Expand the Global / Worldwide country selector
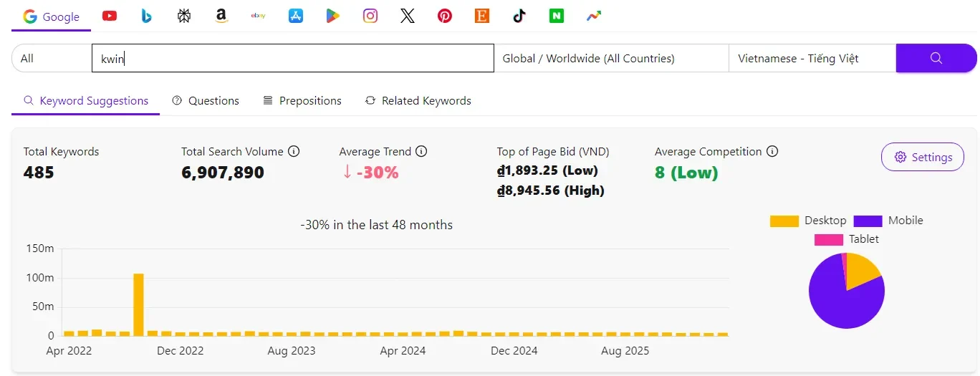 tap(610, 59)
